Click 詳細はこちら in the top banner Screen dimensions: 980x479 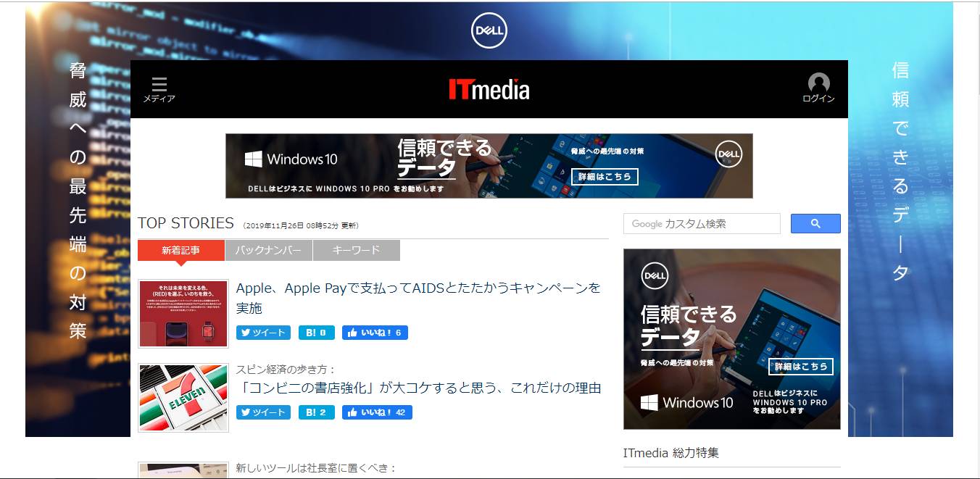[x=605, y=176]
